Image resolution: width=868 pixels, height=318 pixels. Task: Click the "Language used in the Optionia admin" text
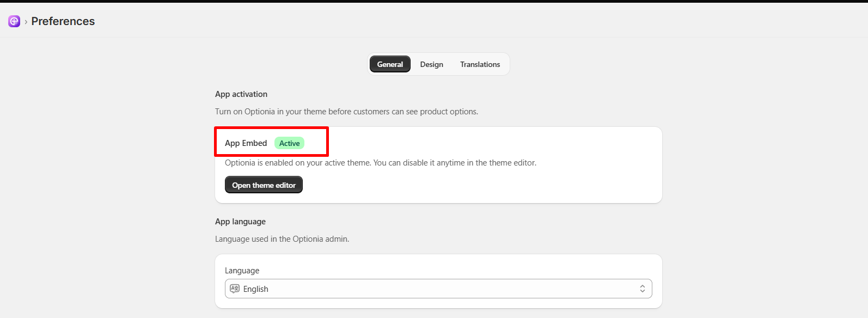pos(282,239)
